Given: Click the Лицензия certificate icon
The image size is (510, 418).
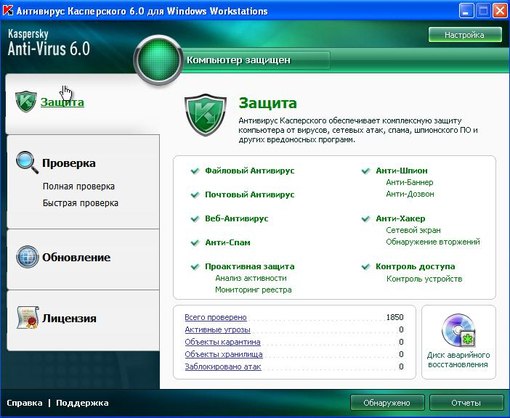Looking at the screenshot, I should point(28,318).
